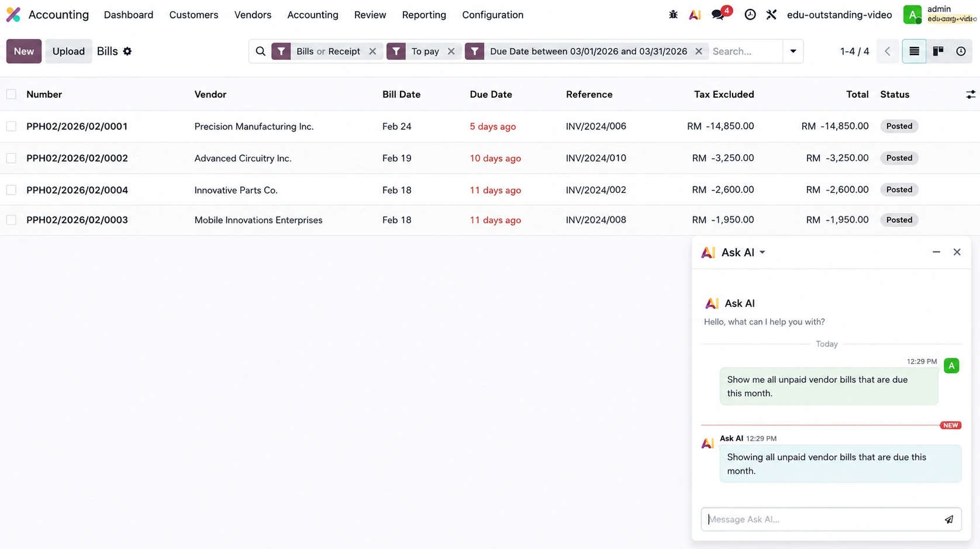Open the edu-outstanding-video company switcher
The height and width of the screenshot is (549, 980).
click(x=839, y=15)
